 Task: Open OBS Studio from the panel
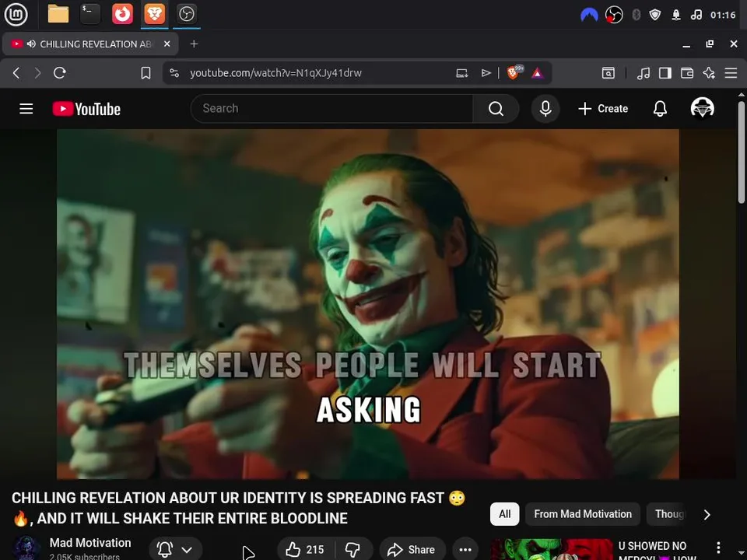coord(186,14)
